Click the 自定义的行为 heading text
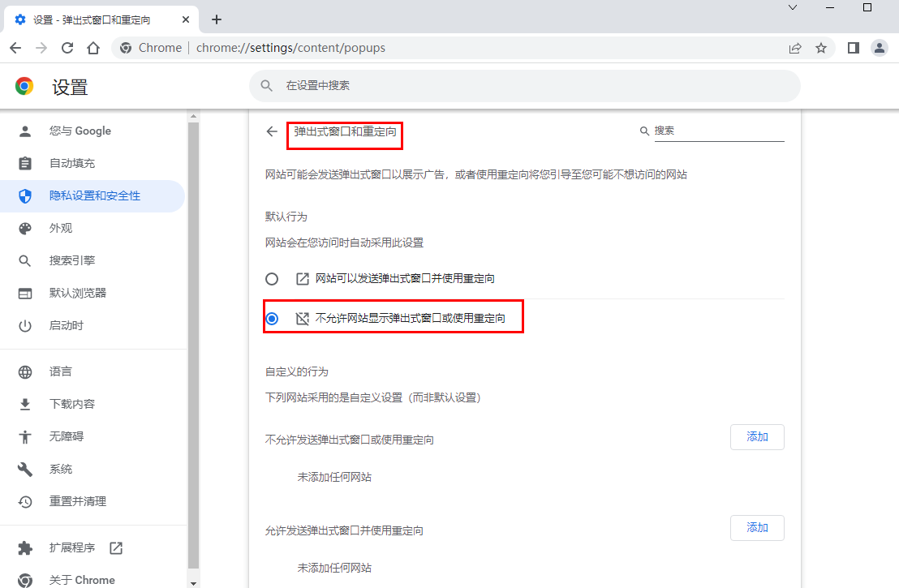This screenshot has height=588, width=899. (296, 372)
